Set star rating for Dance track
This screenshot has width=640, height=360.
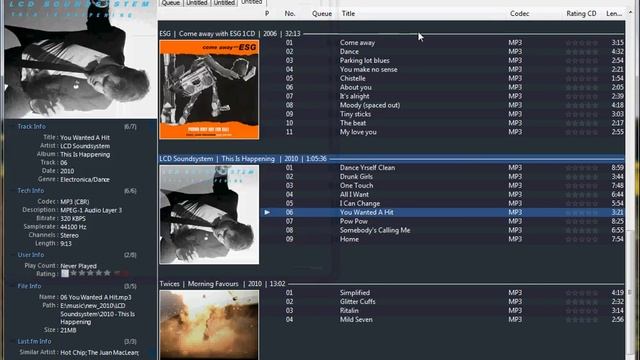point(582,51)
